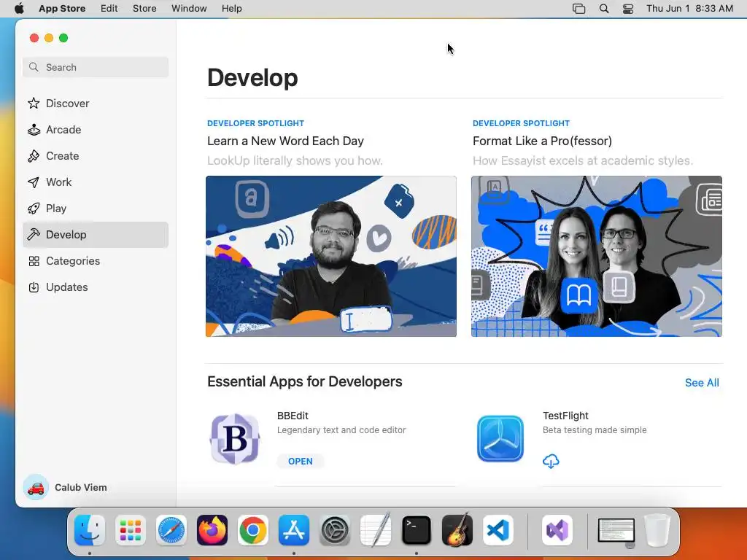Click the Essential Apps for Developers heading
747x560 pixels.
(x=305, y=381)
